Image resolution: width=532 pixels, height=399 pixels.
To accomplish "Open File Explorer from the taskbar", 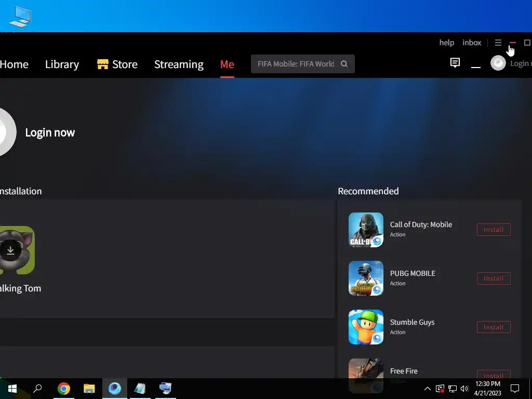I will tap(89, 388).
